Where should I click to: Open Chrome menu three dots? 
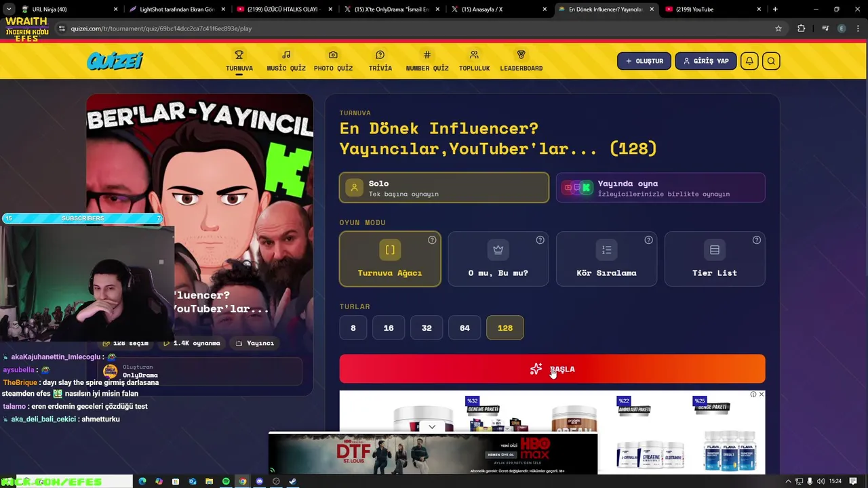point(857,28)
